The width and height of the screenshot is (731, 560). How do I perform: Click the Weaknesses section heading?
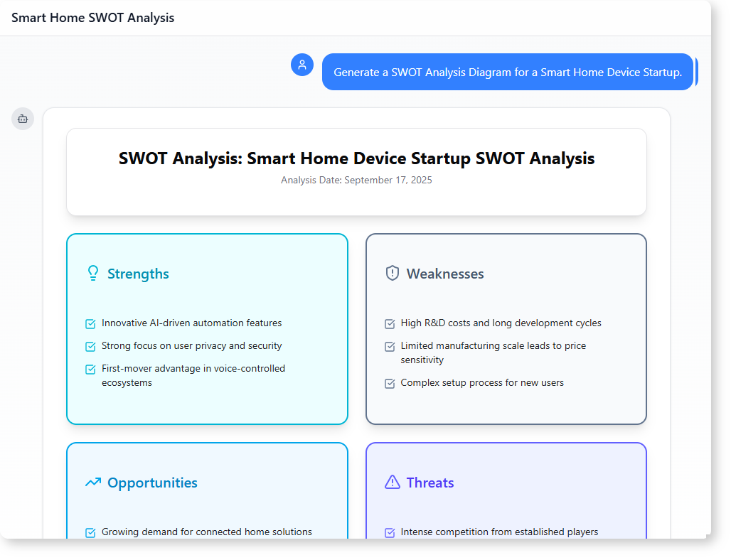click(x=445, y=274)
